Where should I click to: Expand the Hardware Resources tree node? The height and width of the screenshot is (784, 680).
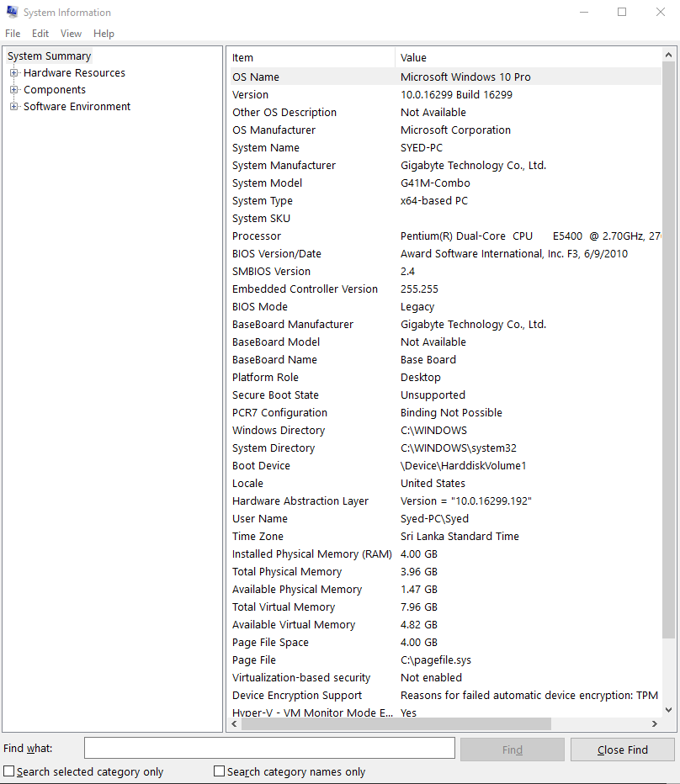13,72
